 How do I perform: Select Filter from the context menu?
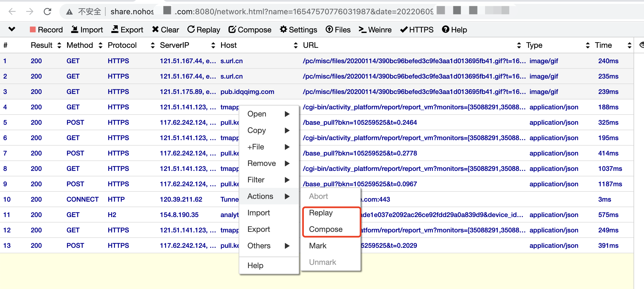click(x=256, y=180)
